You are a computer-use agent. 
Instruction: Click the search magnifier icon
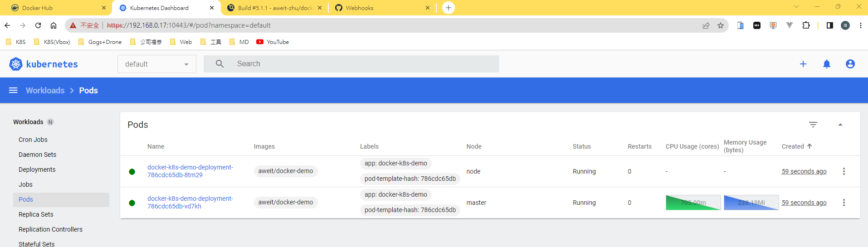tap(219, 64)
